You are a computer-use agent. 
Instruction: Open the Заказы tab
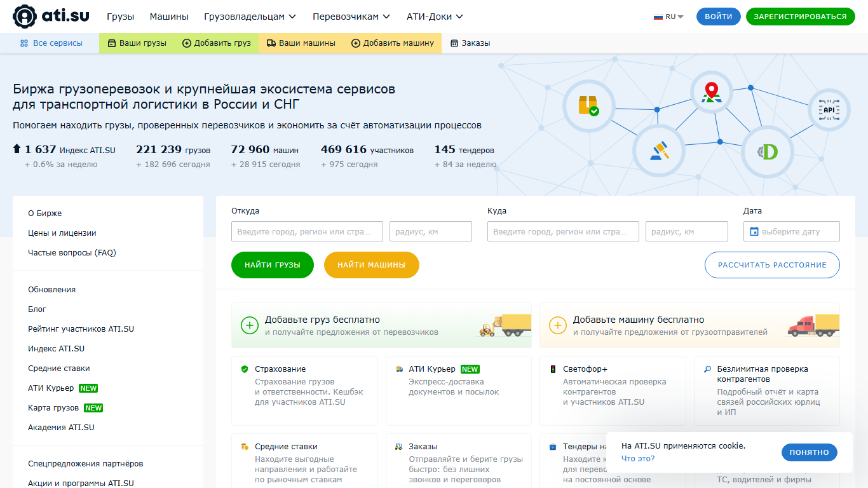point(470,43)
